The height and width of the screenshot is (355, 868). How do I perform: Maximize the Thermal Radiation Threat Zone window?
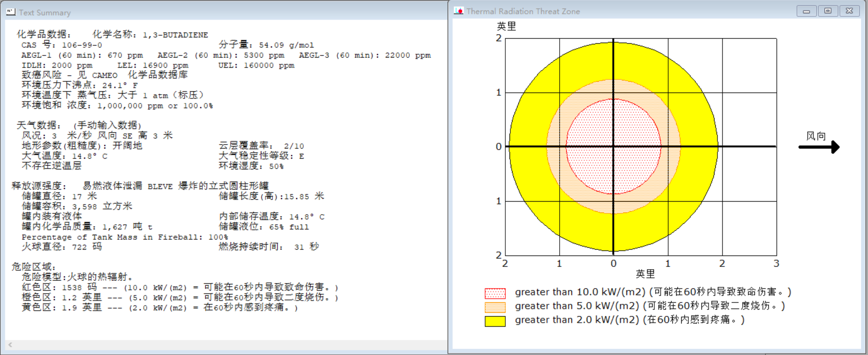[828, 11]
